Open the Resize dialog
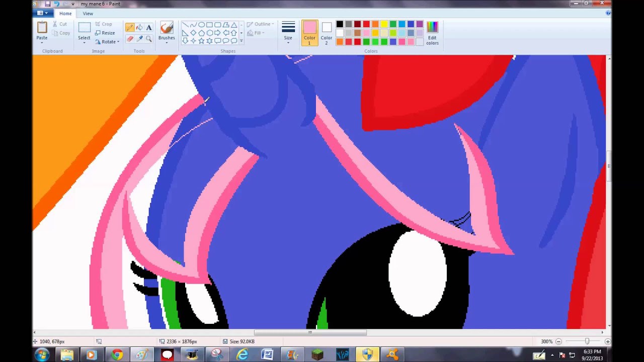Screen dimensions: 644x362 click(105, 33)
